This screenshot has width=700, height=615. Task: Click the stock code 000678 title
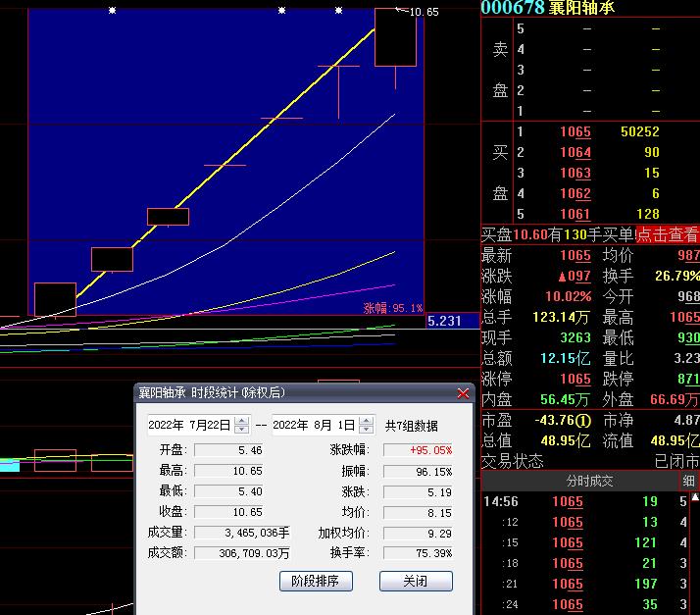(512, 8)
